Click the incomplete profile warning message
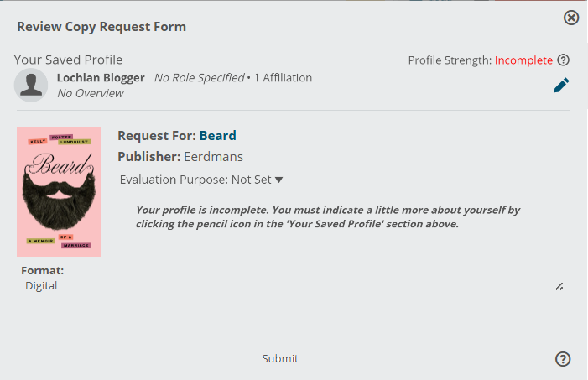 pos(328,216)
